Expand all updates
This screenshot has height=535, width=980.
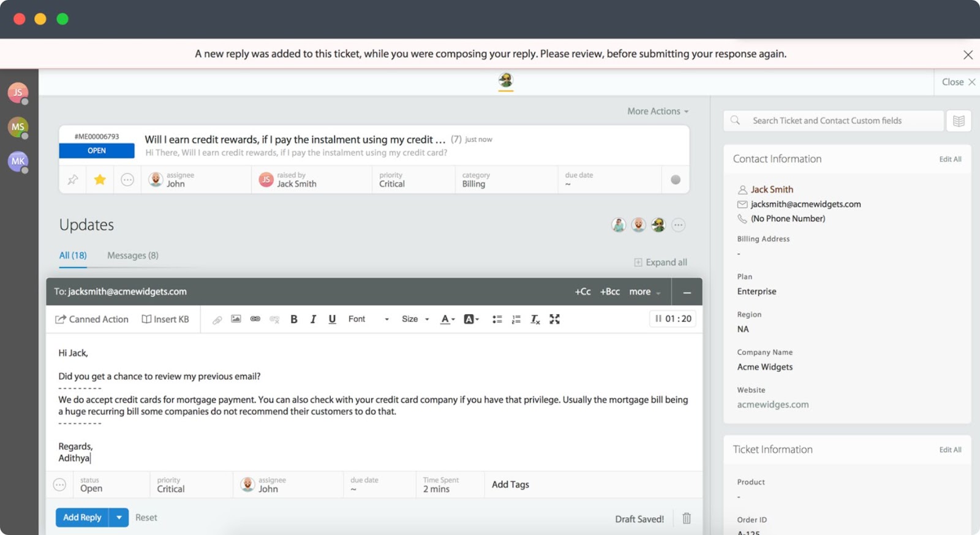coord(660,262)
